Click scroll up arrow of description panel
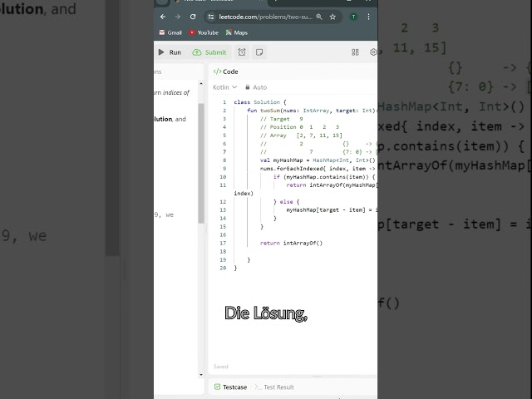The width and height of the screenshot is (532, 399). click(201, 83)
